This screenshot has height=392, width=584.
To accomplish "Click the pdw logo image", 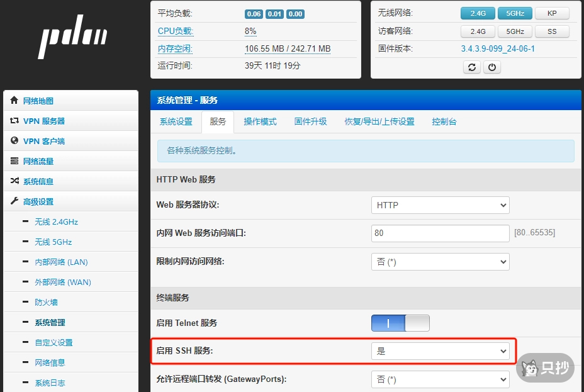I will (x=71, y=36).
